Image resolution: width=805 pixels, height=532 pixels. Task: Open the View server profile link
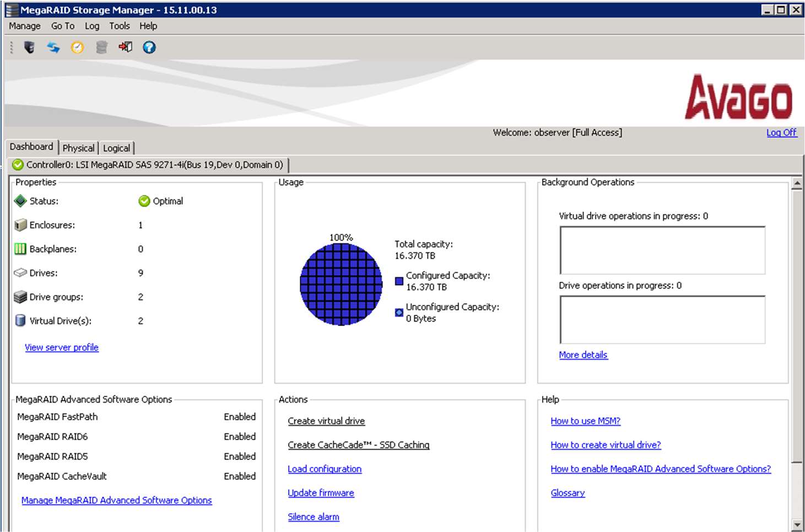(x=62, y=348)
